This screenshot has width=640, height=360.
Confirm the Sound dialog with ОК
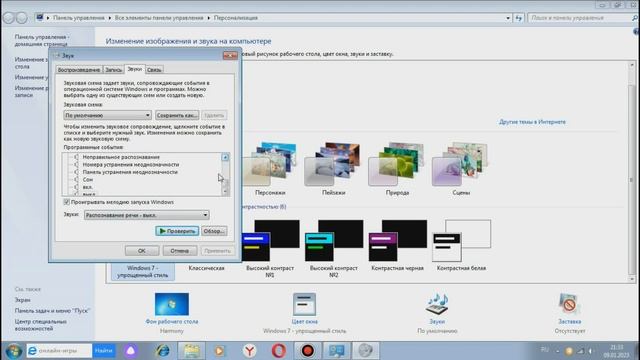click(x=142, y=251)
